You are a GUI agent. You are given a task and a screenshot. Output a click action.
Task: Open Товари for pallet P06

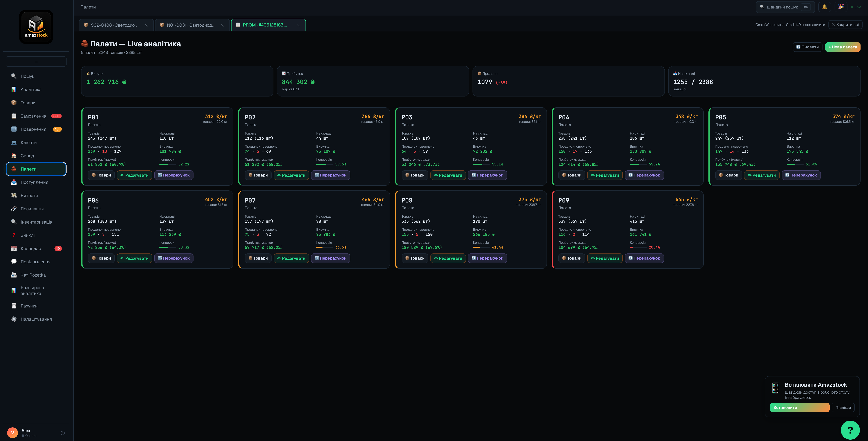point(101,258)
